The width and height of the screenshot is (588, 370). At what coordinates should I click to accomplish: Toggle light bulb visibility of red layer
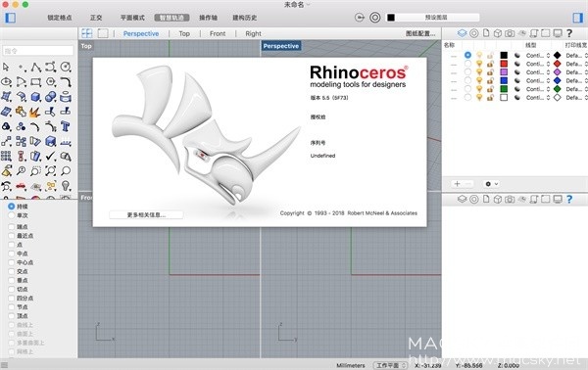tap(479, 64)
